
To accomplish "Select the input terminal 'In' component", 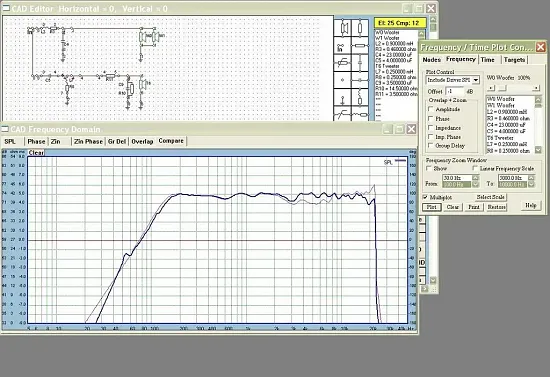I will pyautogui.click(x=342, y=45).
